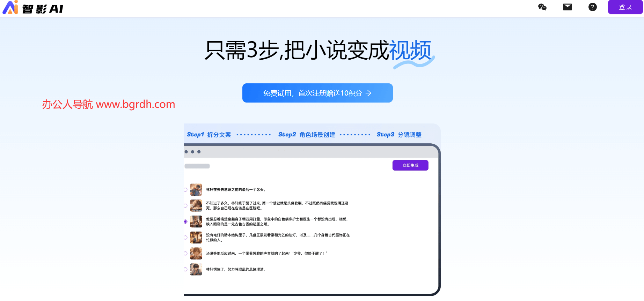Open thumbnail beside 林轩在失去意识之前 text
This screenshot has height=301, width=644.
click(196, 190)
